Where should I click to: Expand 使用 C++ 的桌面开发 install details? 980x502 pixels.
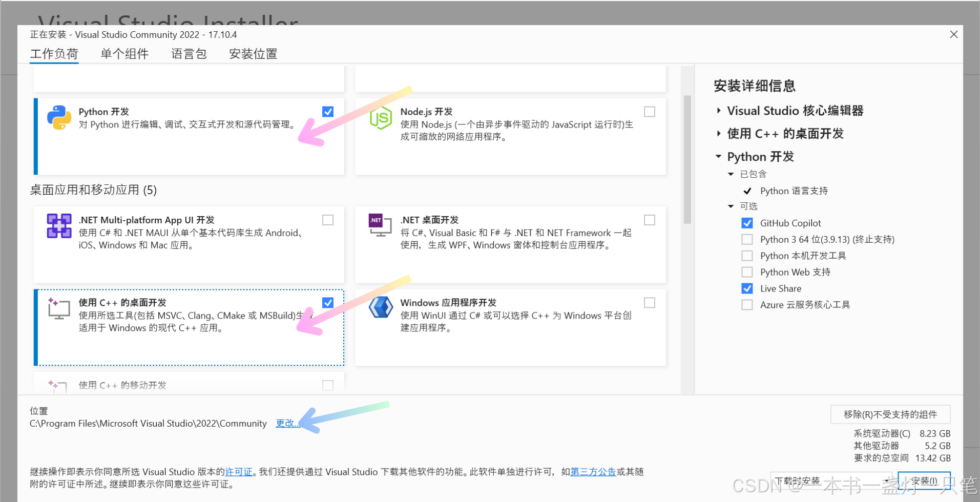[719, 134]
